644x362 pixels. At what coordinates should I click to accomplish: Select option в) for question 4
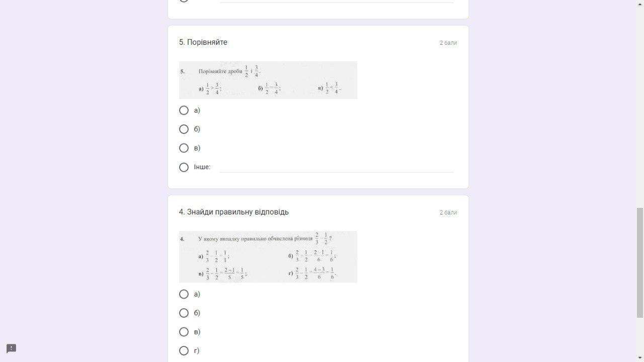[184, 332]
